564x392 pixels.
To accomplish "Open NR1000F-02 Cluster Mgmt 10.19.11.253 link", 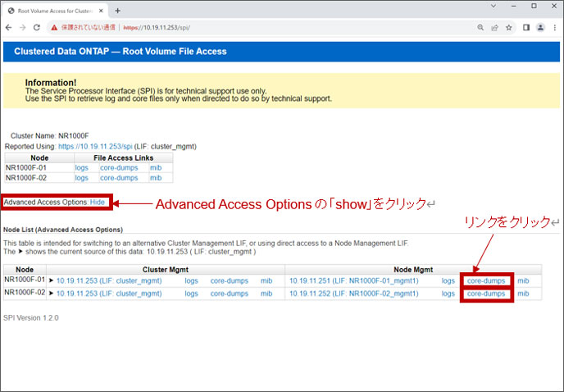I will 109,294.
